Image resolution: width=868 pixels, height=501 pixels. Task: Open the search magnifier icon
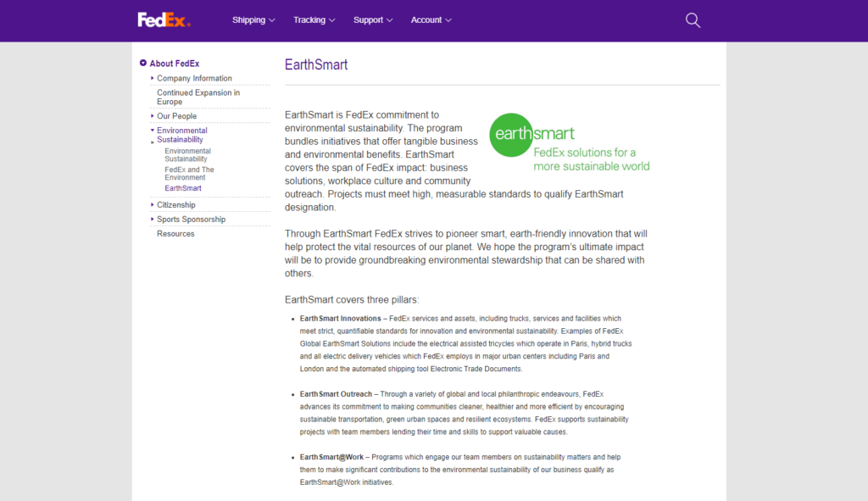coord(693,20)
